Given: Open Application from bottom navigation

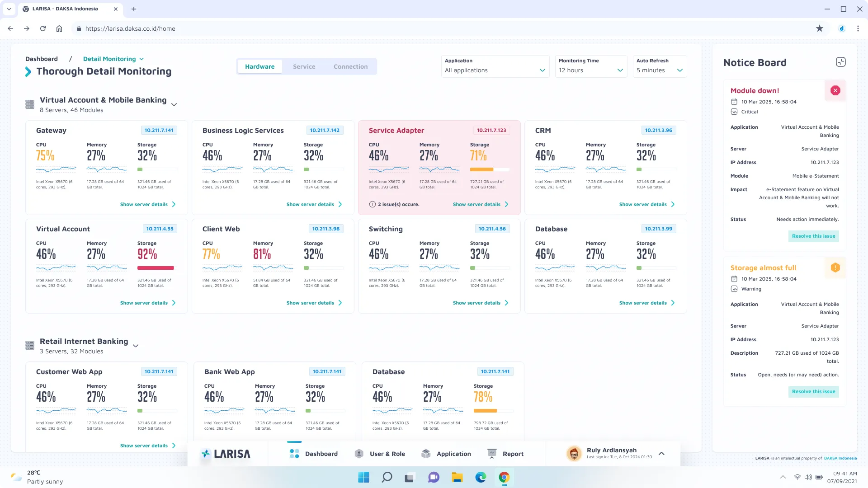Looking at the screenshot, I should tap(446, 454).
